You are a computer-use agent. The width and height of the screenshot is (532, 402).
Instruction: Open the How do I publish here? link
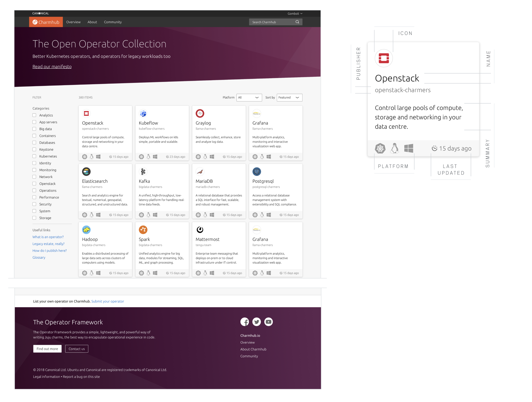coord(50,251)
